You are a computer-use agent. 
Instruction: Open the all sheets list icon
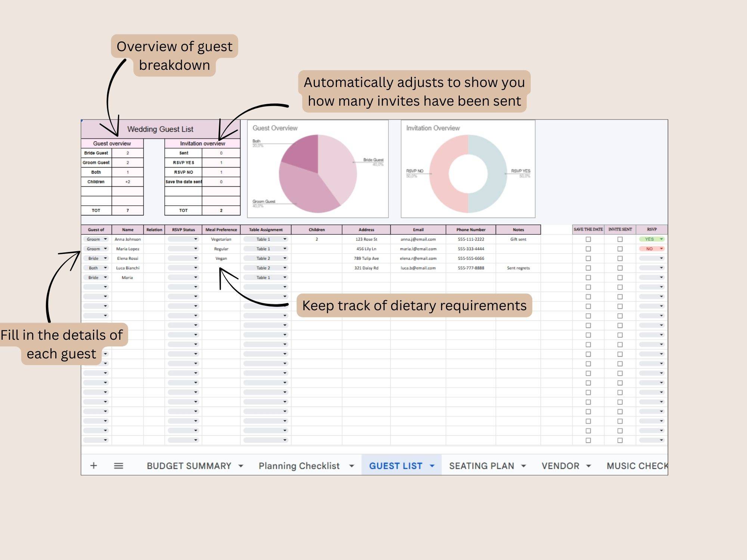coord(118,466)
